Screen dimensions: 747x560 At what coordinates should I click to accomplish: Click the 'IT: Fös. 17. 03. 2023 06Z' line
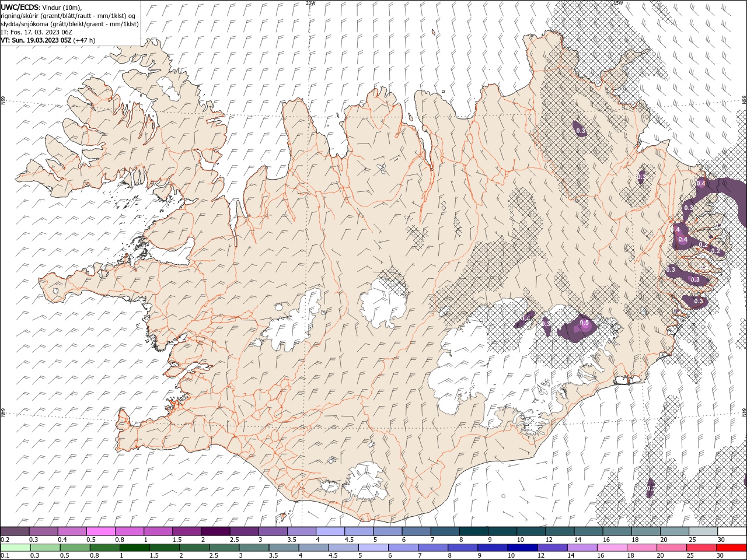click(x=36, y=32)
